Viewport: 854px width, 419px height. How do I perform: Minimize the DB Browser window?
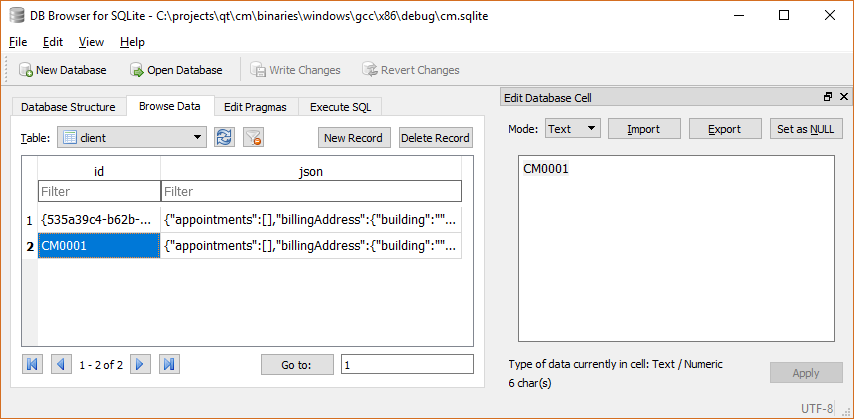[x=739, y=16]
